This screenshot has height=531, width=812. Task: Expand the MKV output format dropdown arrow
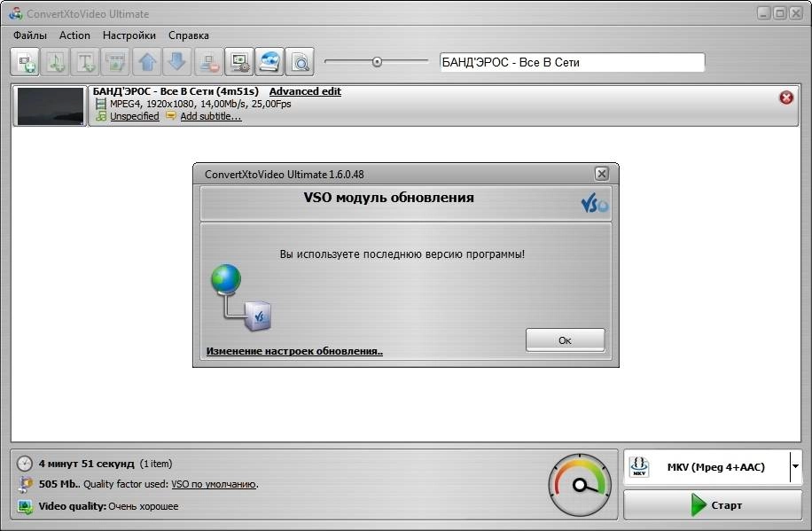795,467
